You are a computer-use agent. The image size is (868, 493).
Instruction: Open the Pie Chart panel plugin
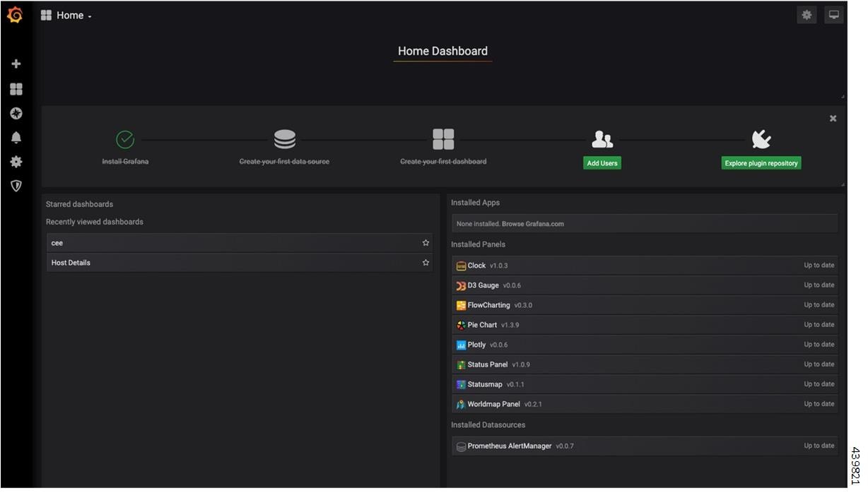[x=645, y=325]
